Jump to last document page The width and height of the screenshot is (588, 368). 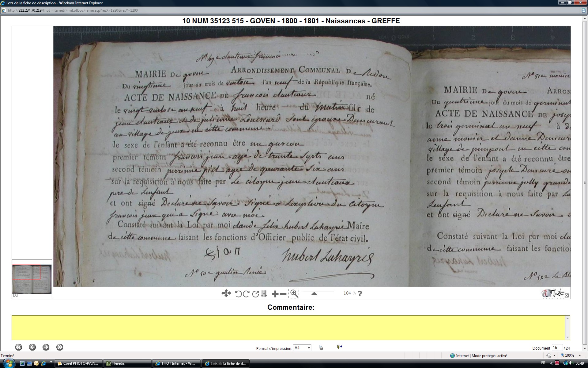[x=60, y=347]
